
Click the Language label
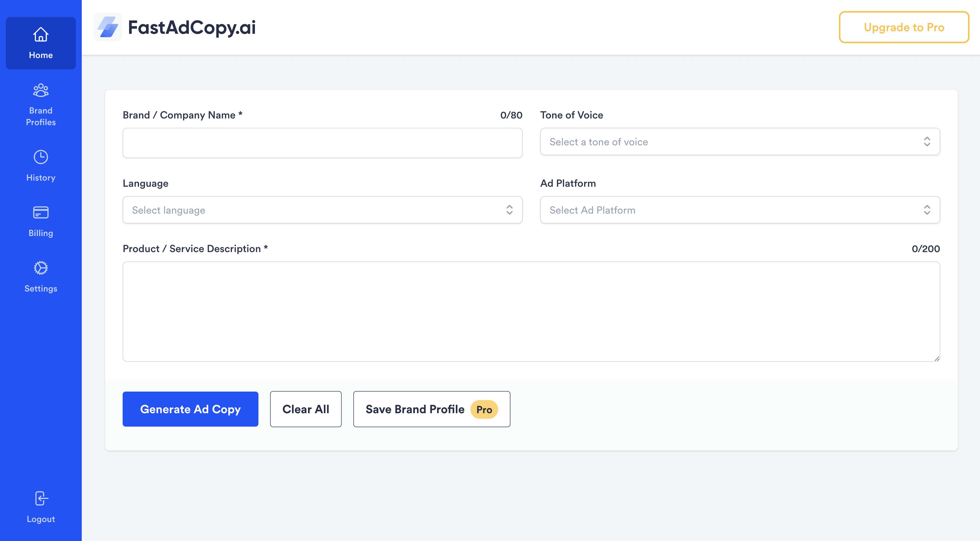(x=145, y=184)
